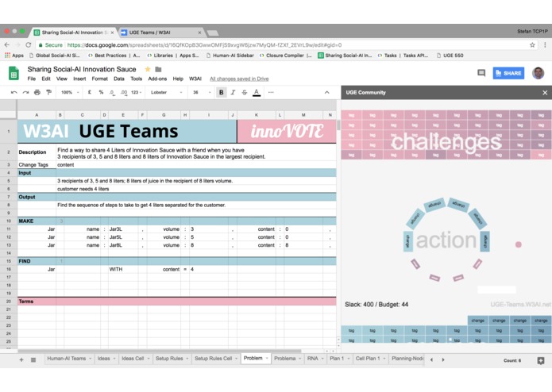Open the Insert menu
The image size is (552, 392).
[x=79, y=79]
